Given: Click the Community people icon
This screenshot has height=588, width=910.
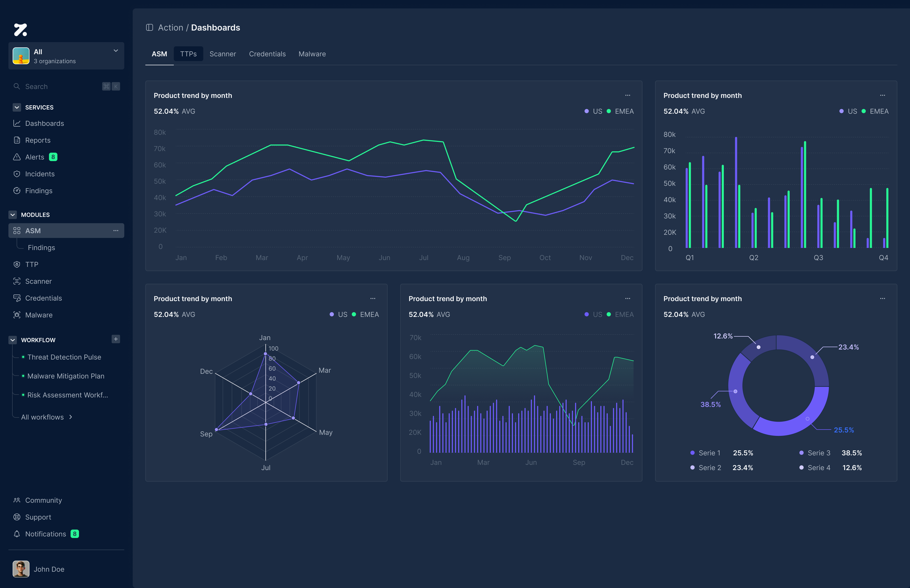Looking at the screenshot, I should 17,500.
